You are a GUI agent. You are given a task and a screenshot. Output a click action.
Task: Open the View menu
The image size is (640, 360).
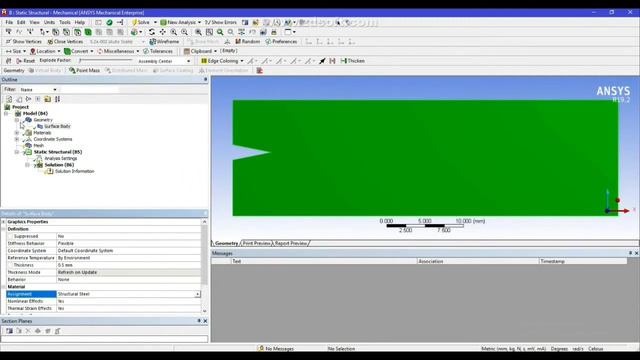click(x=35, y=22)
